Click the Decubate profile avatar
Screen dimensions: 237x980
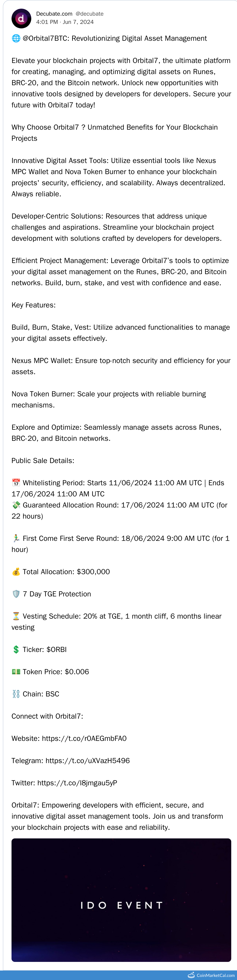(21, 18)
